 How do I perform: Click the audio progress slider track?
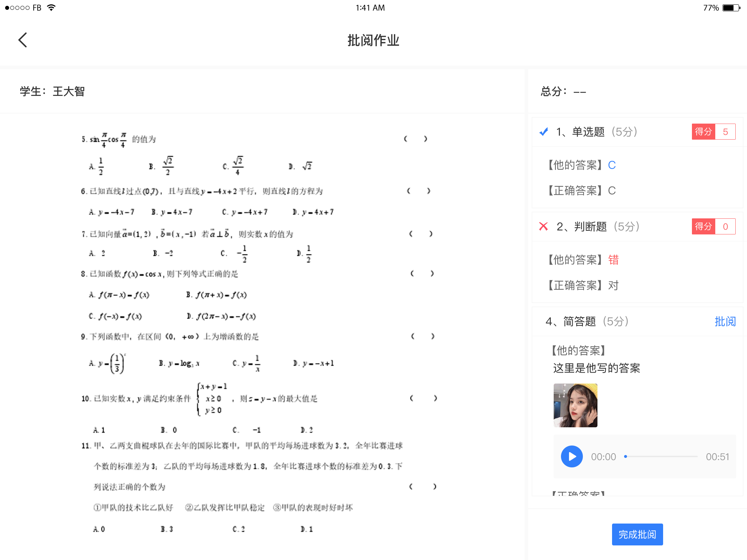click(661, 456)
